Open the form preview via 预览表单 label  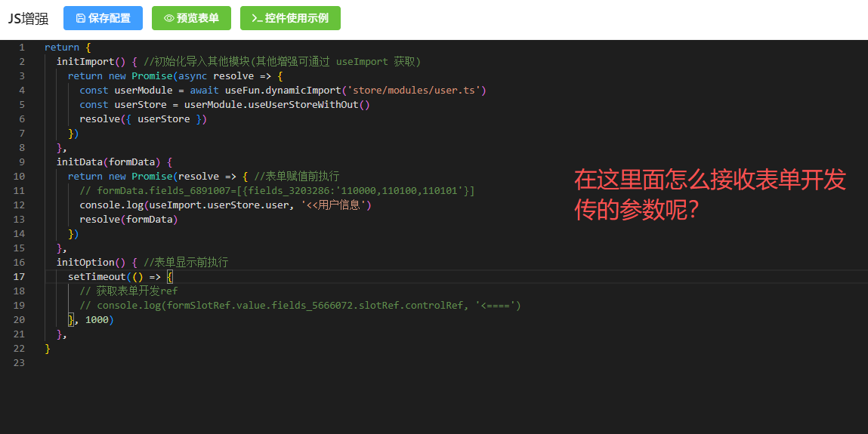(x=198, y=18)
